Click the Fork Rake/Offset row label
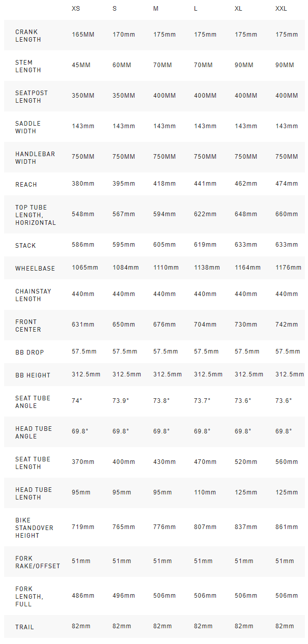The width and height of the screenshot is (308, 644). click(38, 562)
